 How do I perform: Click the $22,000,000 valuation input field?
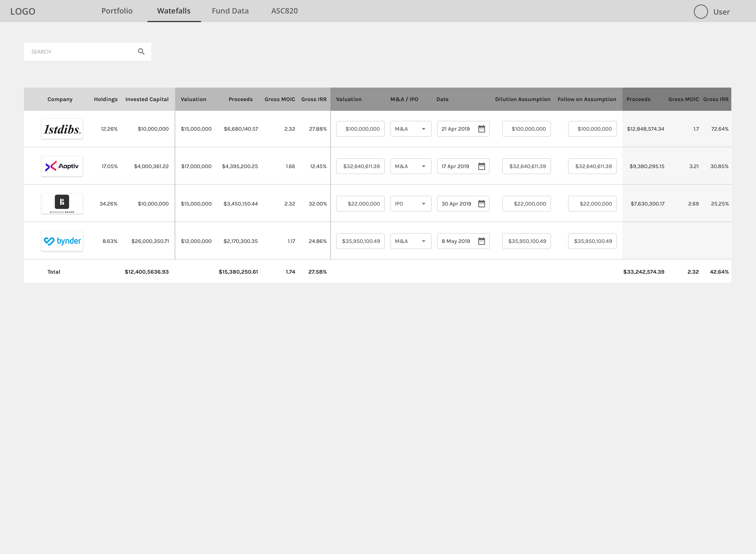[x=360, y=204]
